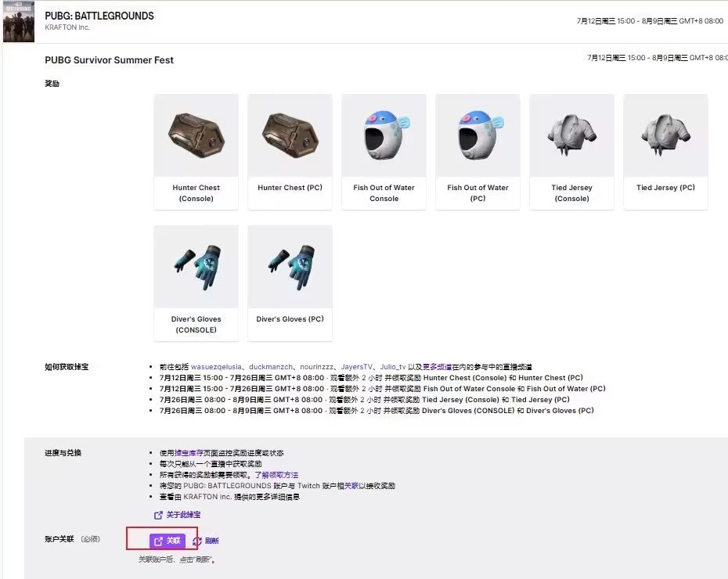Open the Hunter Chest (PC) reward card
This screenshot has height=579, width=728.
tap(290, 152)
